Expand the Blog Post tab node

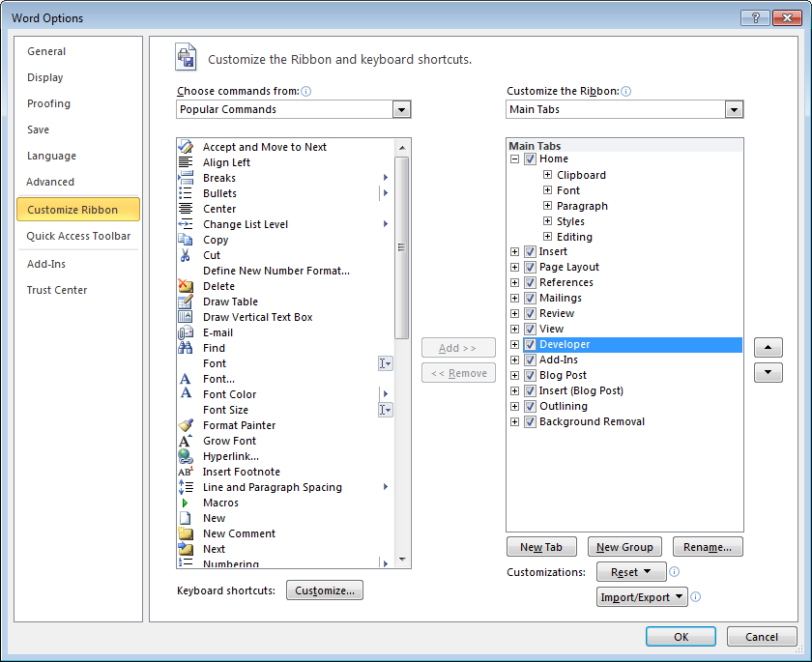coord(514,375)
